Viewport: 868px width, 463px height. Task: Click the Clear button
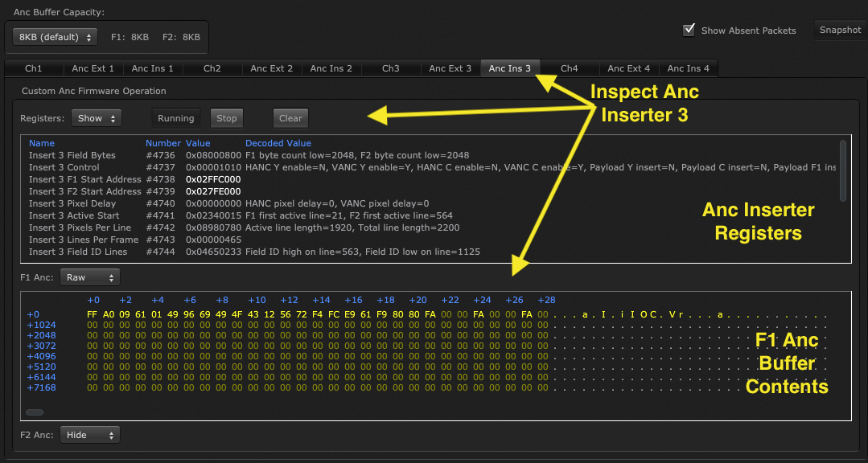point(290,118)
